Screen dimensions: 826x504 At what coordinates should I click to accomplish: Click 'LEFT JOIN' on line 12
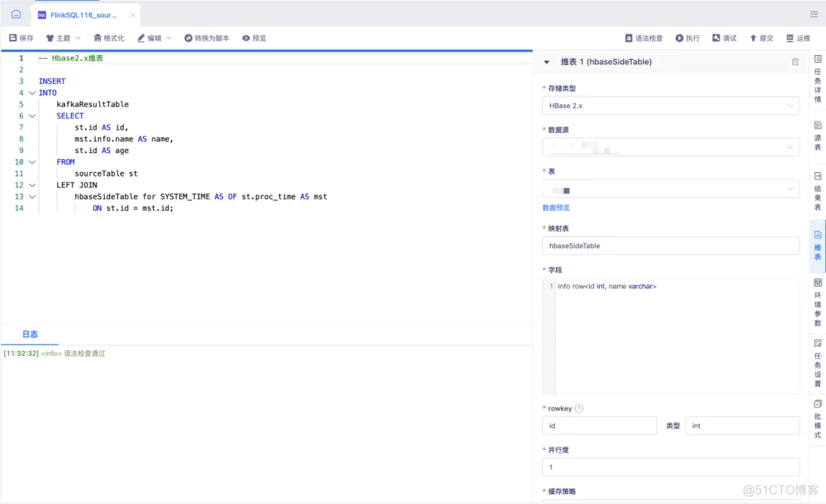[77, 185]
